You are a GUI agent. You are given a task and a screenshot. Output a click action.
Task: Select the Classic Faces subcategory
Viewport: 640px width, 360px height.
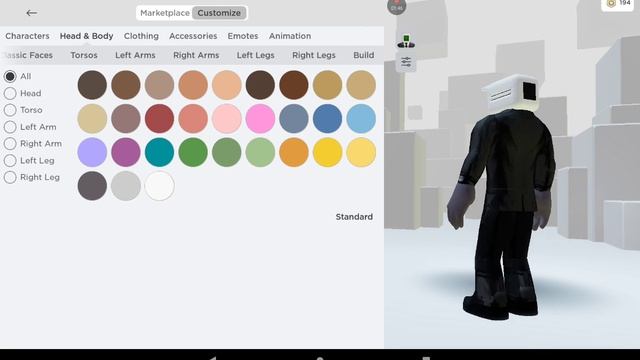click(x=27, y=55)
